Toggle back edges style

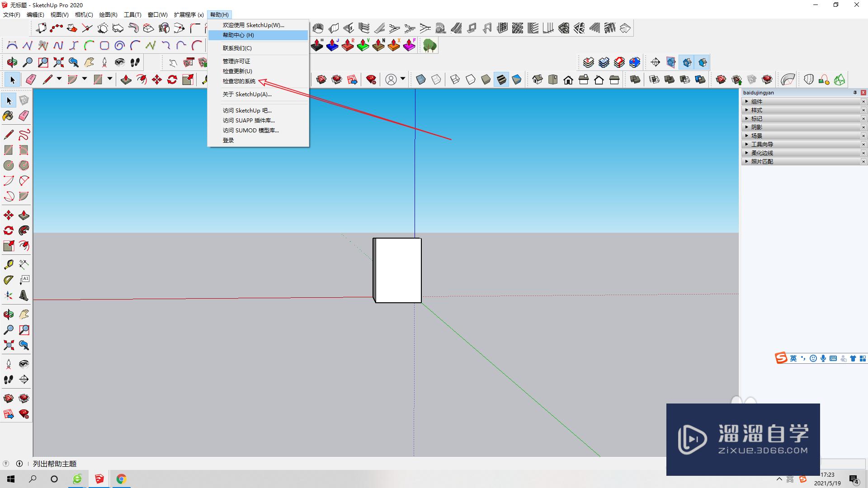[x=436, y=80]
